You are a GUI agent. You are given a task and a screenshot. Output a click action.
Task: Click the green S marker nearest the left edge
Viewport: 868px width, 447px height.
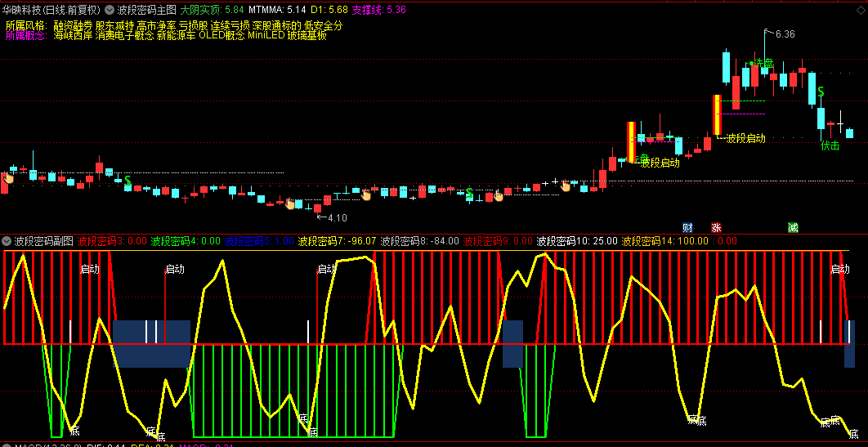pyautogui.click(x=128, y=181)
